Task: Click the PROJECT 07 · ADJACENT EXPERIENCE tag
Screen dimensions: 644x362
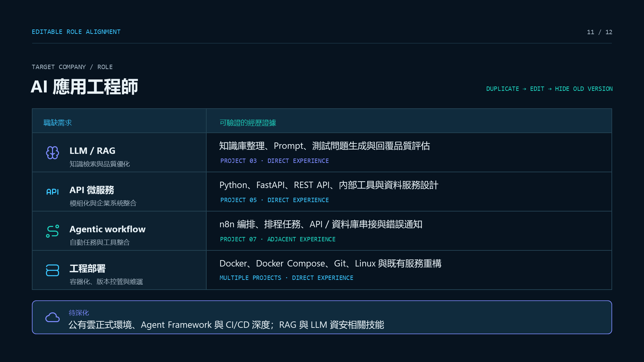Action: [x=278, y=239]
